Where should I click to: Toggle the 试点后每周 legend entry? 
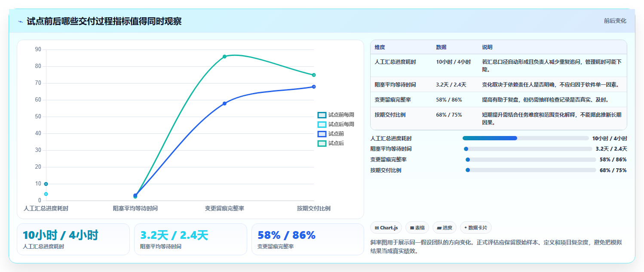point(336,124)
